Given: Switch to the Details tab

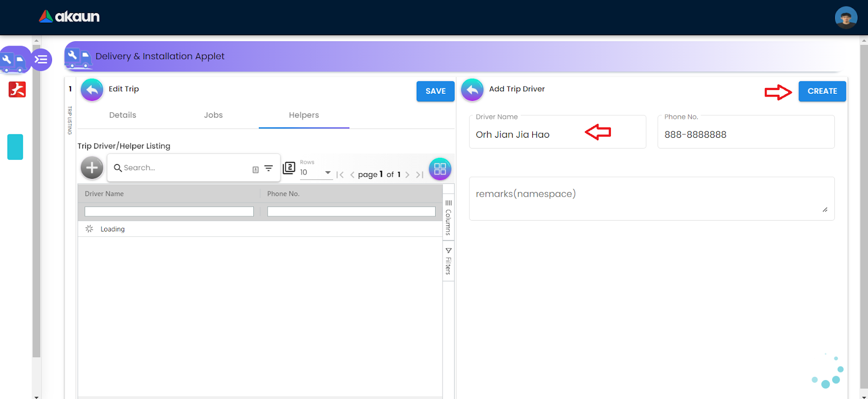Looking at the screenshot, I should click(x=123, y=115).
